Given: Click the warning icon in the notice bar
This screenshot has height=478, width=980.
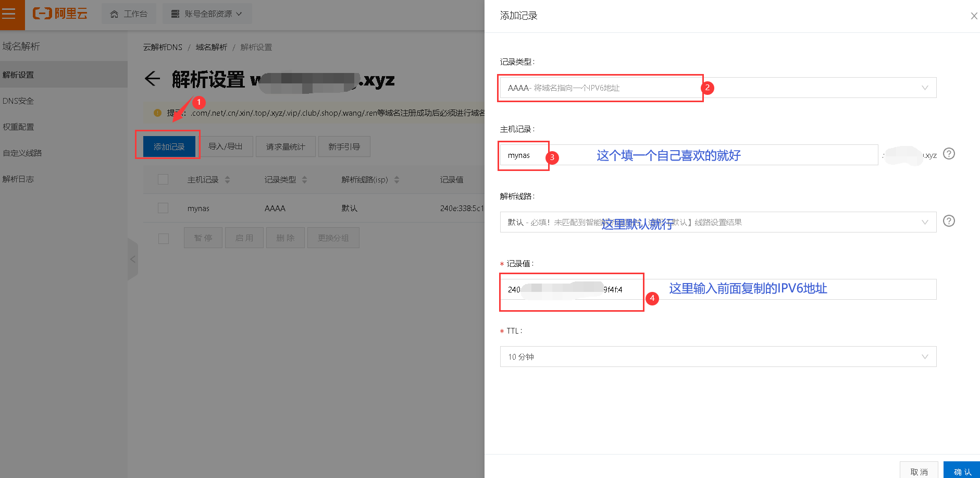Looking at the screenshot, I should pos(156,112).
